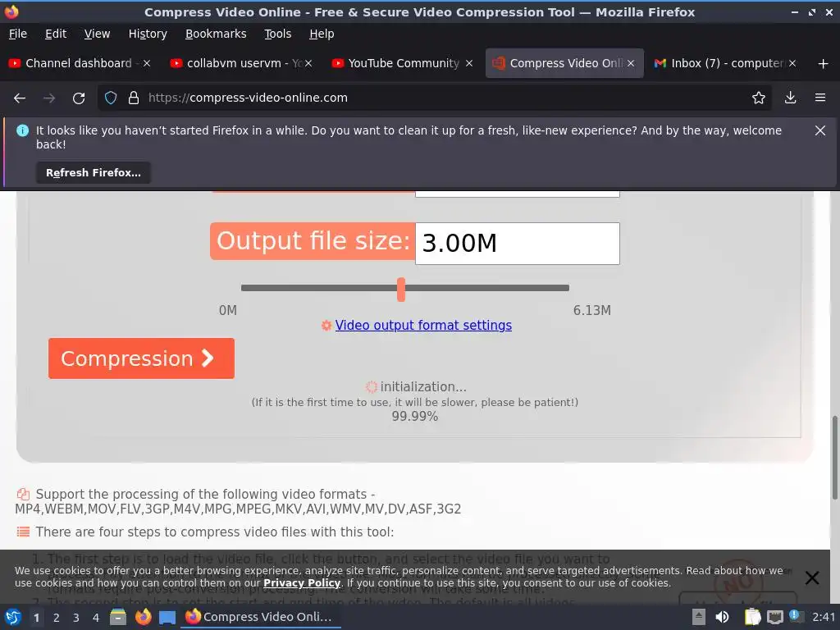This screenshot has width=840, height=630.
Task: Close the cookie consent banner
Action: click(x=812, y=577)
